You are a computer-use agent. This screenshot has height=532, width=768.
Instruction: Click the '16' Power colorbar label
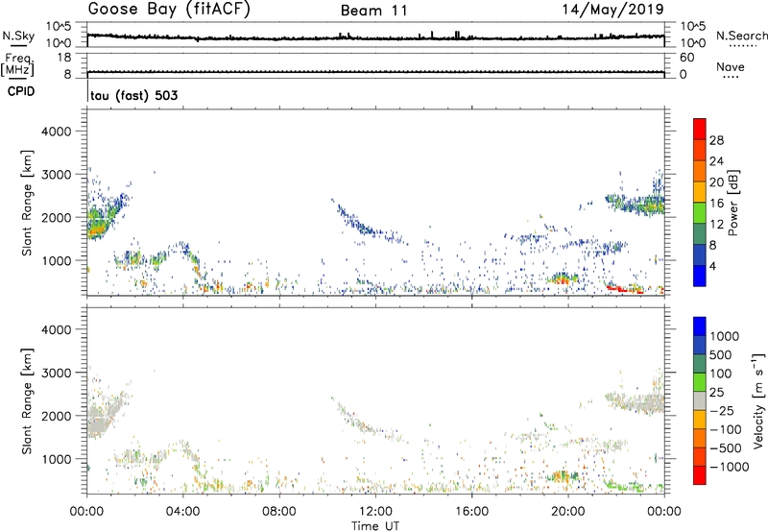pos(716,204)
